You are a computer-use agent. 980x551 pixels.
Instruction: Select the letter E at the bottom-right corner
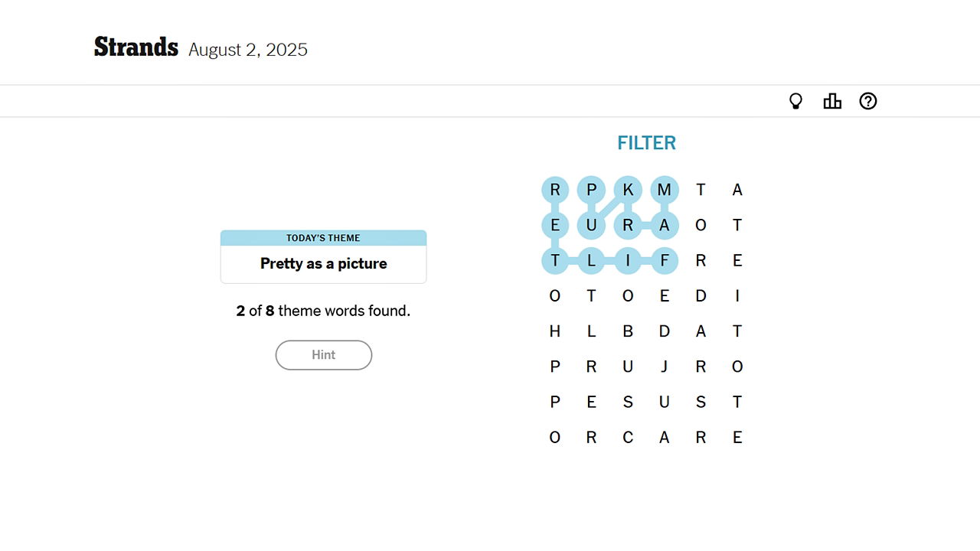coord(737,436)
